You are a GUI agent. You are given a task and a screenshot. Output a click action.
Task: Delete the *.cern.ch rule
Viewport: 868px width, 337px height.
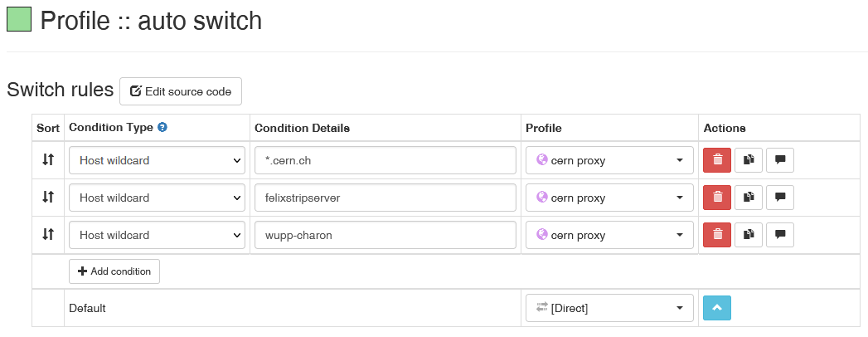[717, 160]
